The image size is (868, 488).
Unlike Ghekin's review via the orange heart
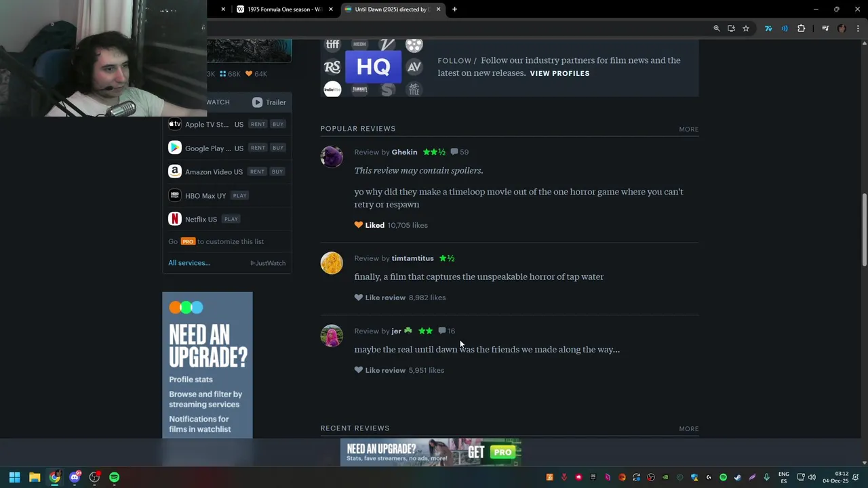coord(359,225)
